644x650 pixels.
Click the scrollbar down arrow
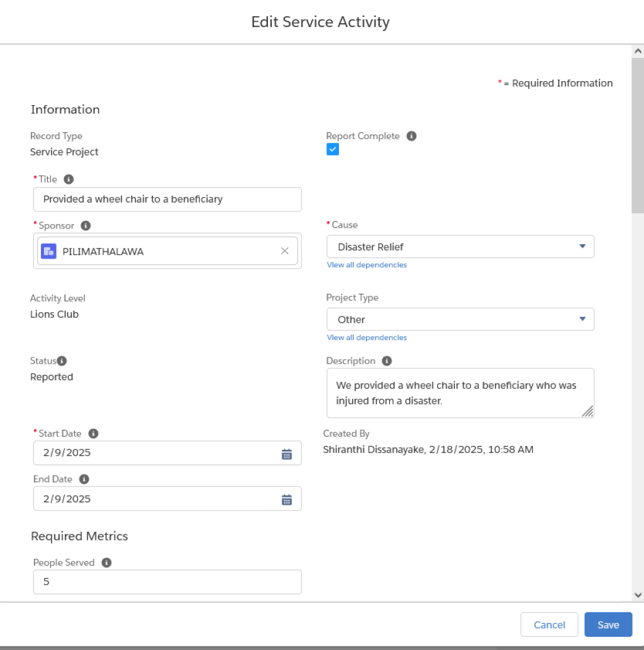pyautogui.click(x=638, y=595)
